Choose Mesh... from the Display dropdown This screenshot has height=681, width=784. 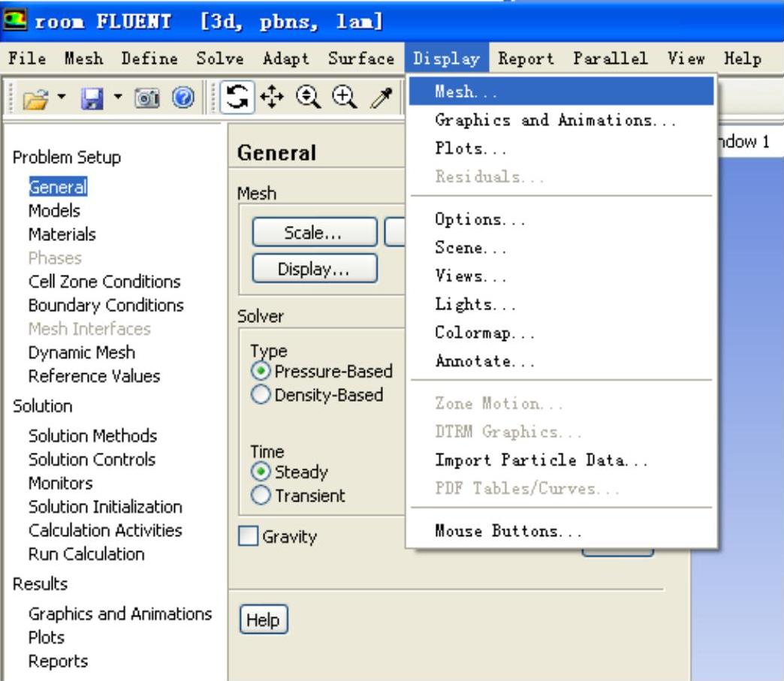click(x=561, y=92)
